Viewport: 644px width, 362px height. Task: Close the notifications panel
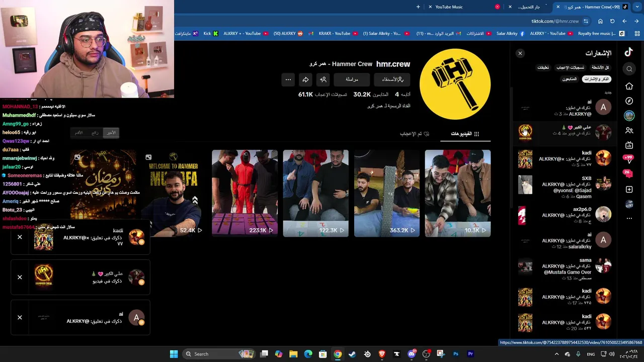520,53
